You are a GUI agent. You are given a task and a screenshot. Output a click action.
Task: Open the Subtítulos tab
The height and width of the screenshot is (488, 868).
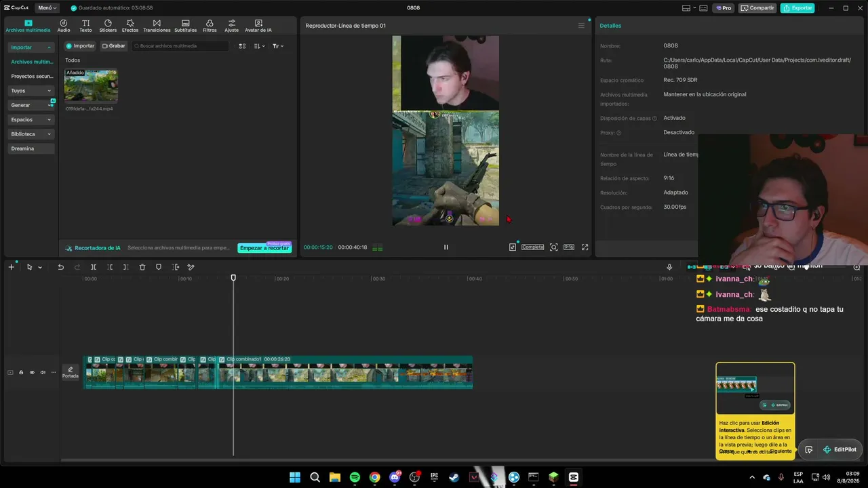(185, 26)
